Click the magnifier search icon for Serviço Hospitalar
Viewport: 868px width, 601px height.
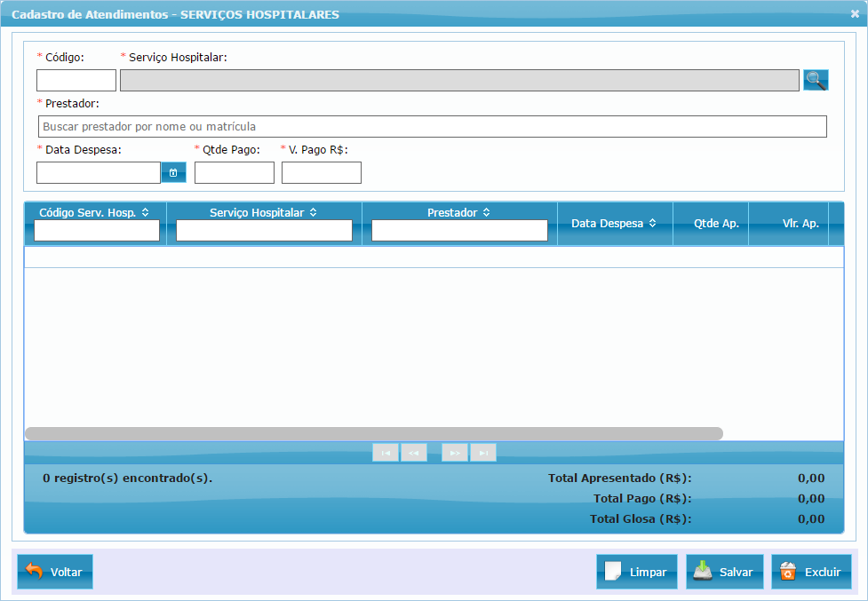pos(816,80)
